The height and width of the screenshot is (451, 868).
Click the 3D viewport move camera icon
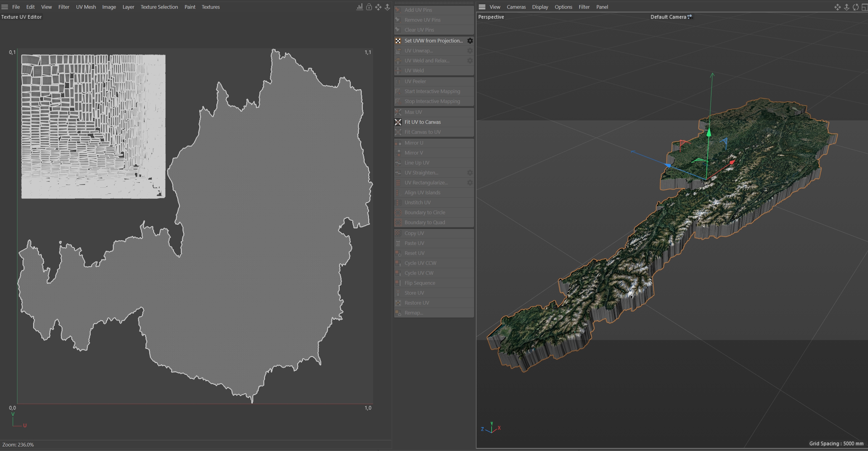837,7
